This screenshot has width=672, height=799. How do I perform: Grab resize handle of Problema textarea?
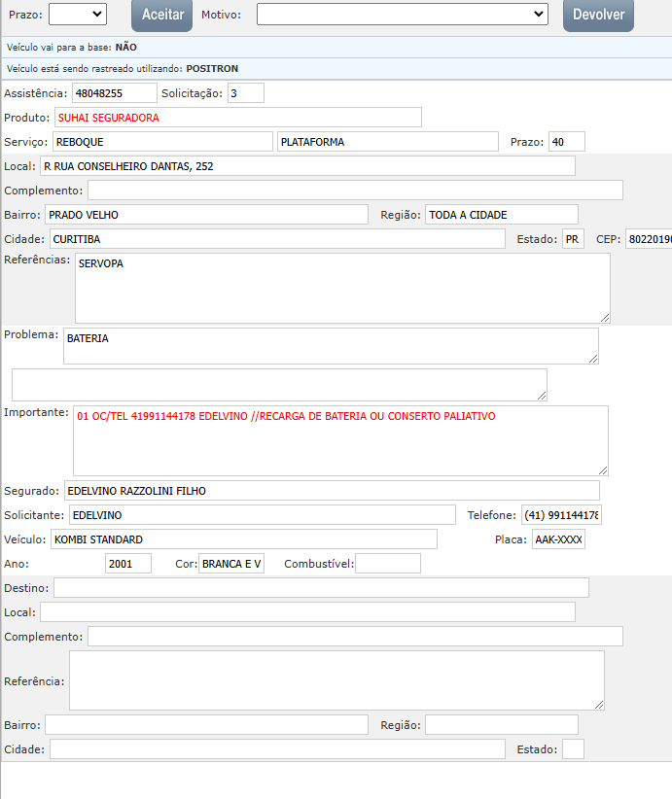click(593, 359)
